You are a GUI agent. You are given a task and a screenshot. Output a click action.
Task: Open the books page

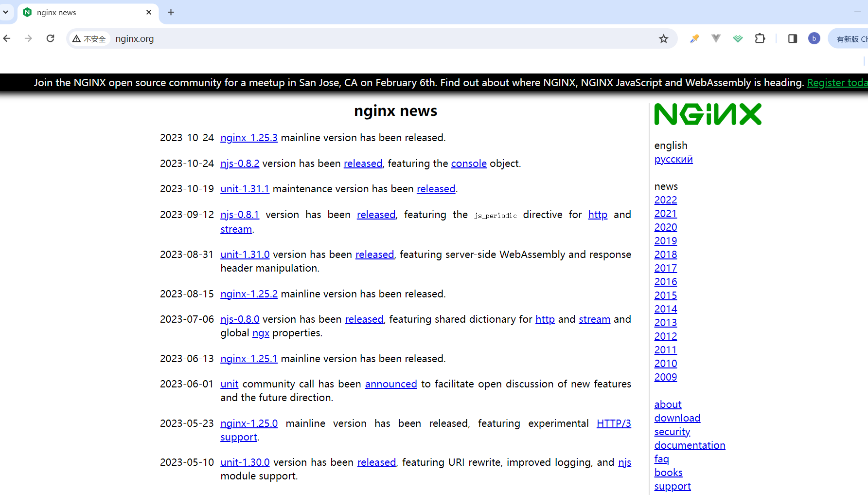(668, 473)
